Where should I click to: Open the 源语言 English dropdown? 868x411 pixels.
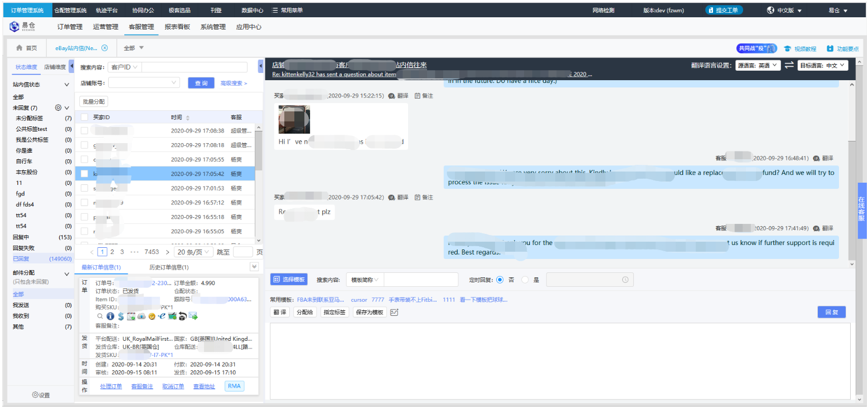click(758, 65)
